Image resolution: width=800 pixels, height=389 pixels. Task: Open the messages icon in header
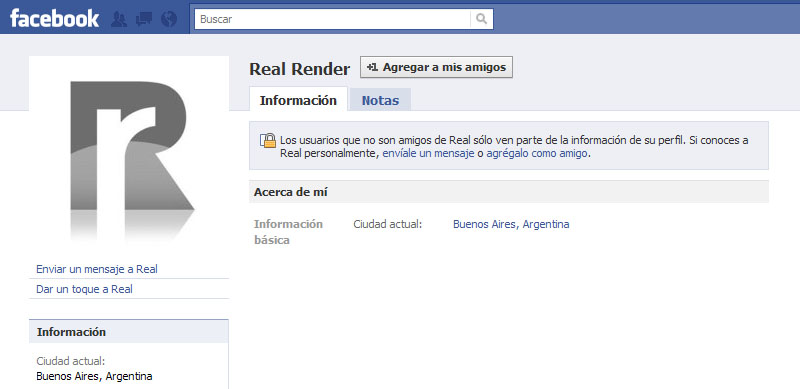[144, 19]
